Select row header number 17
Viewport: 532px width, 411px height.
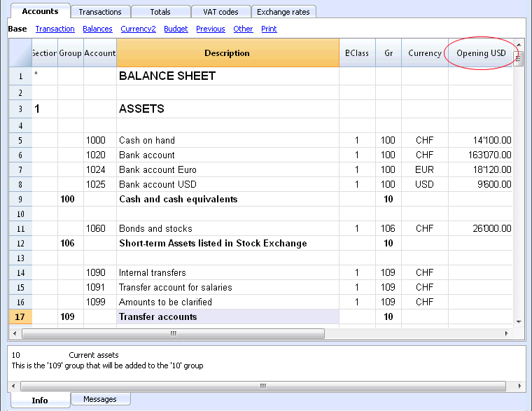tap(20, 316)
